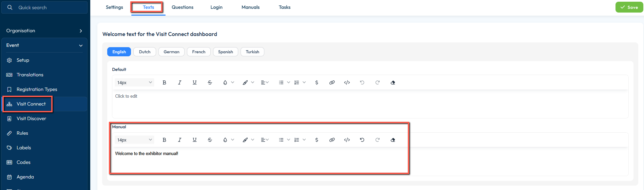Expand text color arrow in Default toolbar
This screenshot has width=644, height=190.
click(x=232, y=82)
